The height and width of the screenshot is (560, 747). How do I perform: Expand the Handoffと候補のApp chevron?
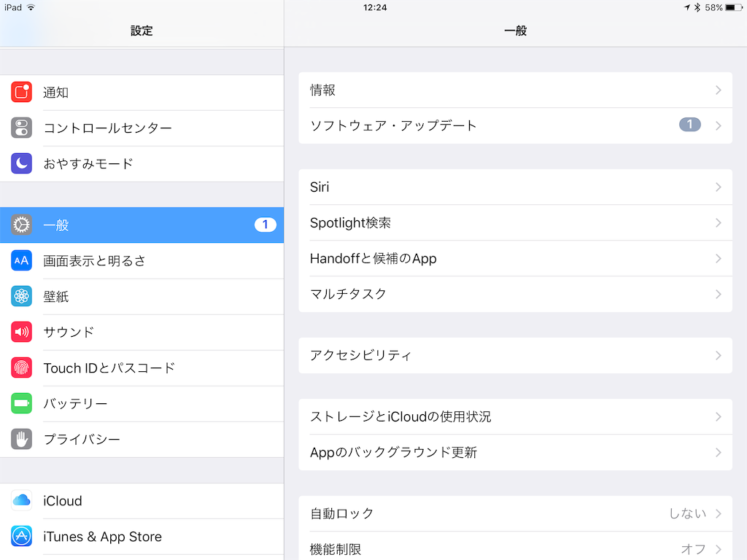(719, 259)
